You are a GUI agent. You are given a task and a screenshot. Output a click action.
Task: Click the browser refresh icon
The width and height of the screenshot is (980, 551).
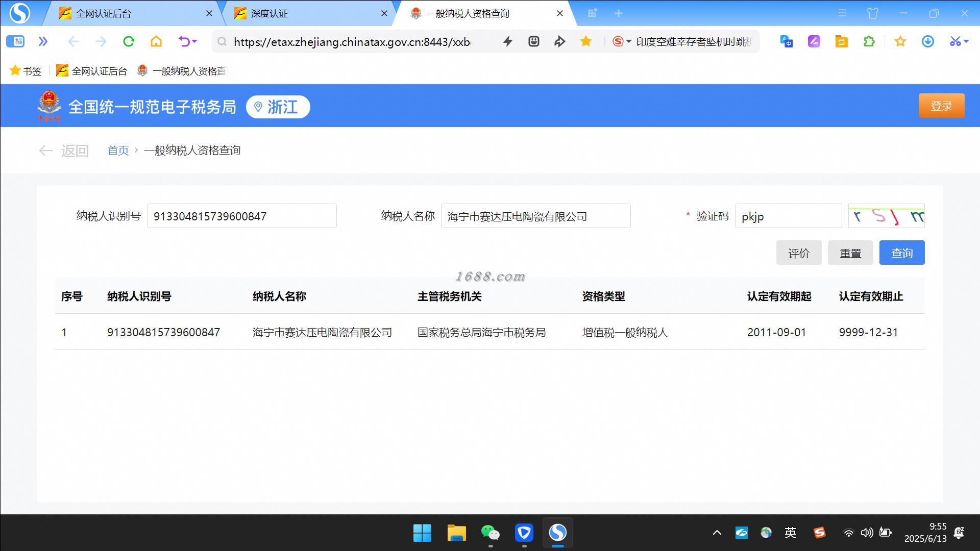129,41
